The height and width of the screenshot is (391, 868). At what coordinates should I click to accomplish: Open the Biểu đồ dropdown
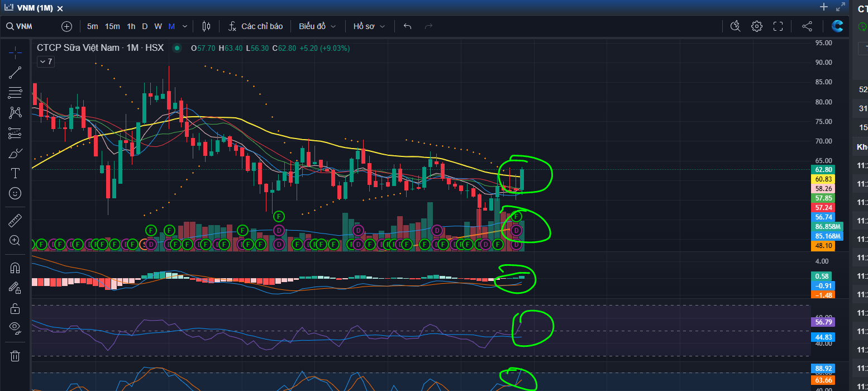pyautogui.click(x=317, y=26)
